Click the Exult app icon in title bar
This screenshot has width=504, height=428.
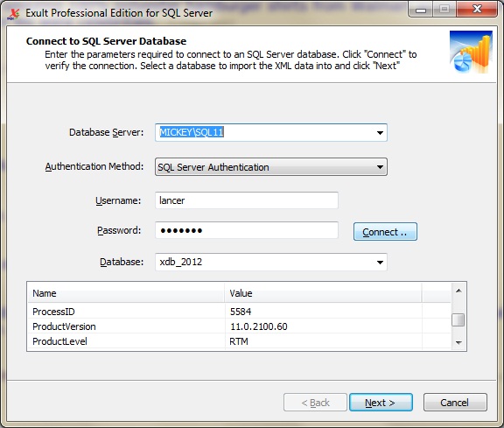click(13, 13)
